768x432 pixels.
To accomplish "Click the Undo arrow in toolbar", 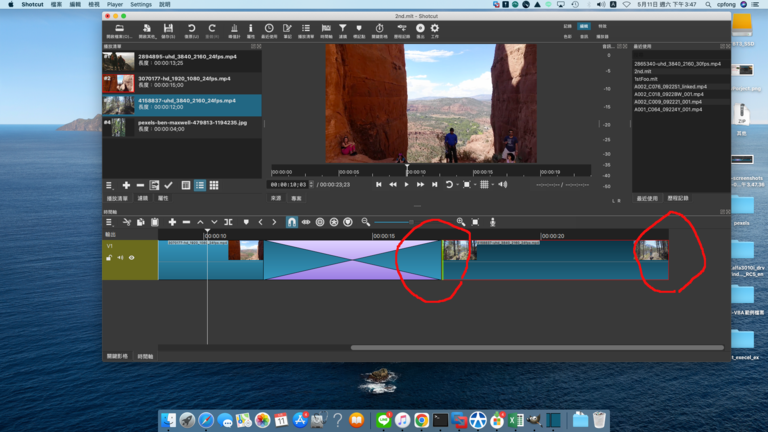I will coord(191,30).
